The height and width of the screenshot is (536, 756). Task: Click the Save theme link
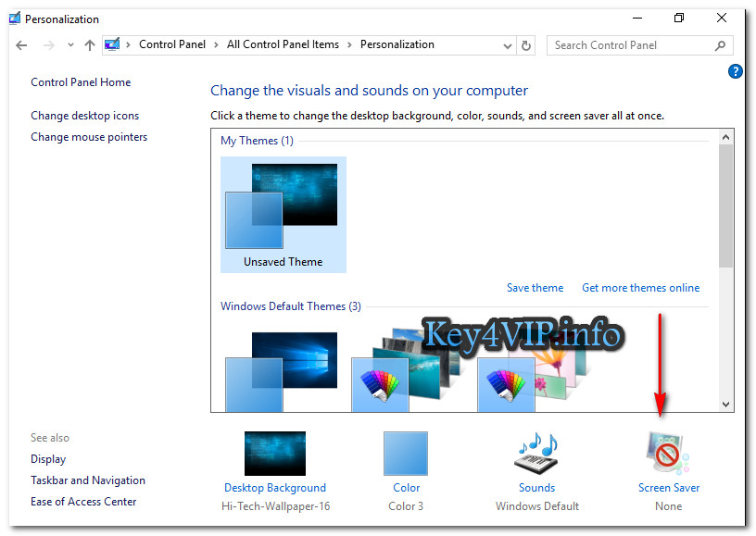(535, 288)
